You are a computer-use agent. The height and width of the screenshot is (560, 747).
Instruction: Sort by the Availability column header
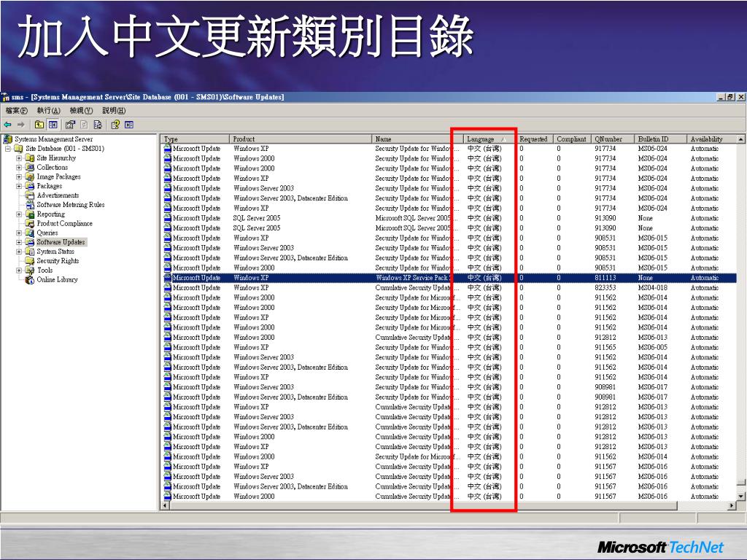click(x=712, y=139)
